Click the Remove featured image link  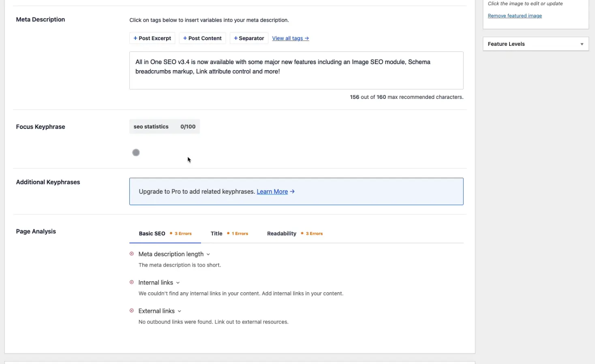pyautogui.click(x=515, y=16)
